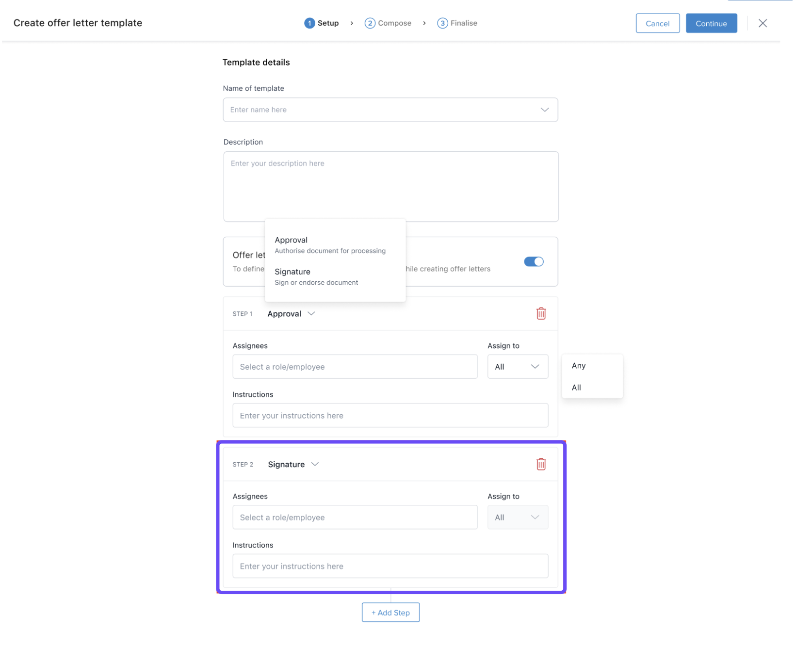Click the Cancel button
The width and height of the screenshot is (812, 663).
point(657,23)
